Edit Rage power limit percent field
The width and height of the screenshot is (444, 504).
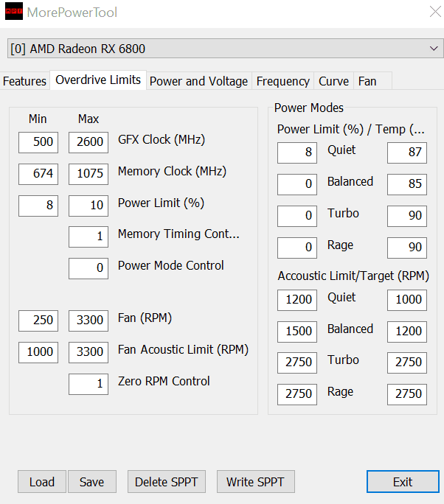point(297,248)
